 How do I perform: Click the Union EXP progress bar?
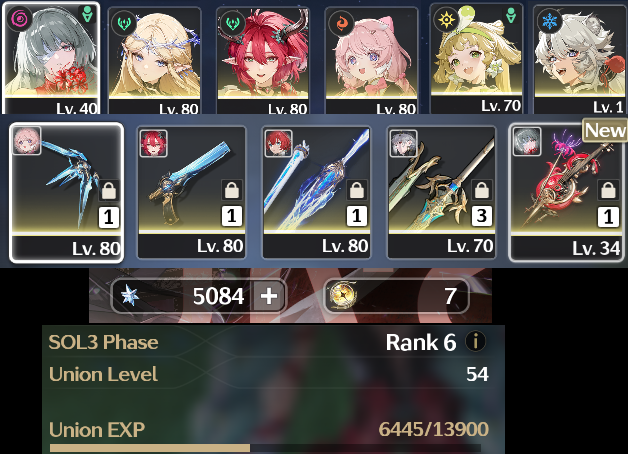point(265,447)
